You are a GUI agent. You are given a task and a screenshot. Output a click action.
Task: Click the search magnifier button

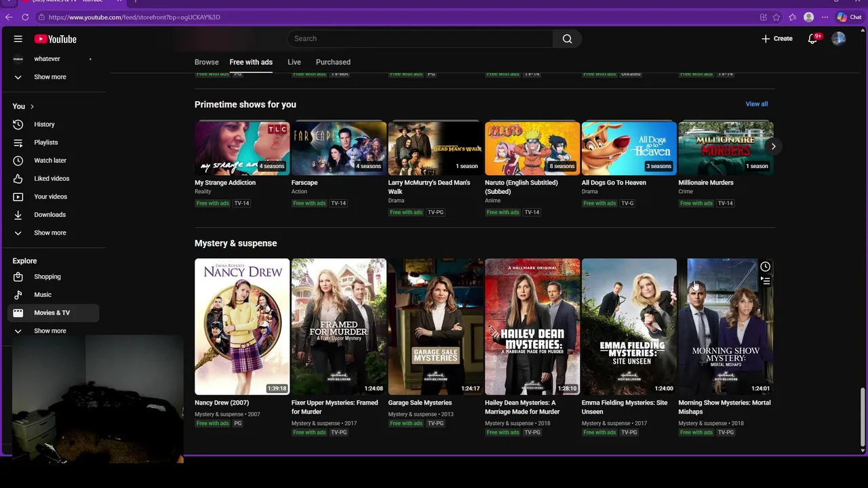[567, 39]
